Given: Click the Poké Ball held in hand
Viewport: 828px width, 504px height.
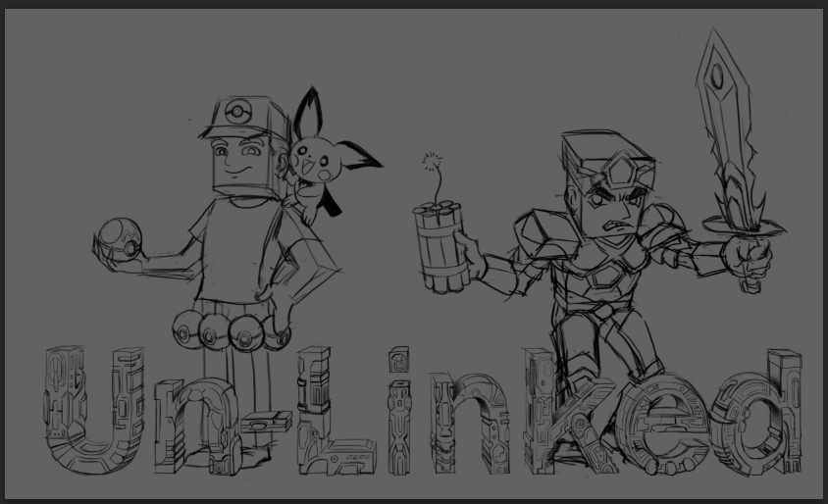Looking at the screenshot, I should pos(121,239).
